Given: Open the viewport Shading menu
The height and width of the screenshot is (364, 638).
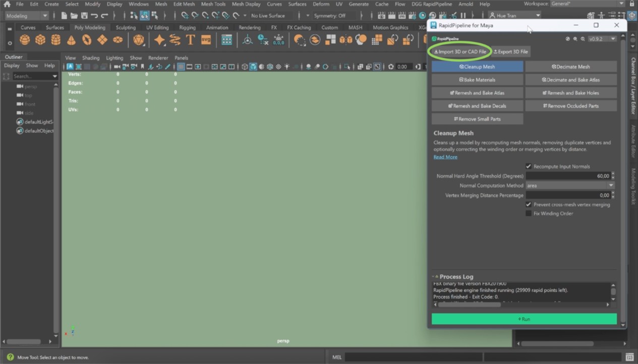Looking at the screenshot, I should (91, 58).
